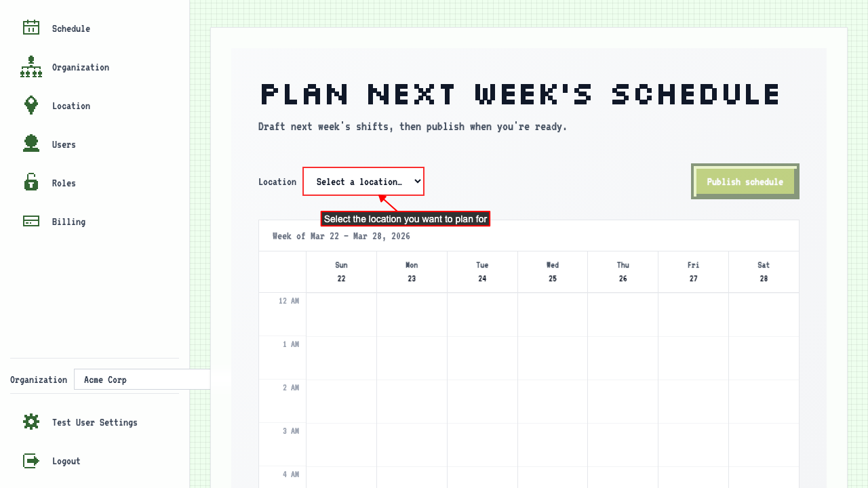Click the settings gear icon
Viewport: 868px width, 488px height.
[31, 422]
